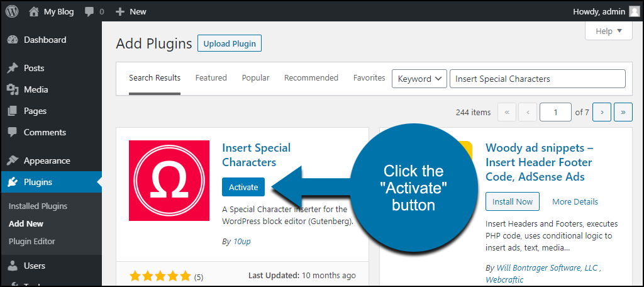The image size is (644, 287).
Task: Open the Appearance menu item
Action: tap(51, 160)
